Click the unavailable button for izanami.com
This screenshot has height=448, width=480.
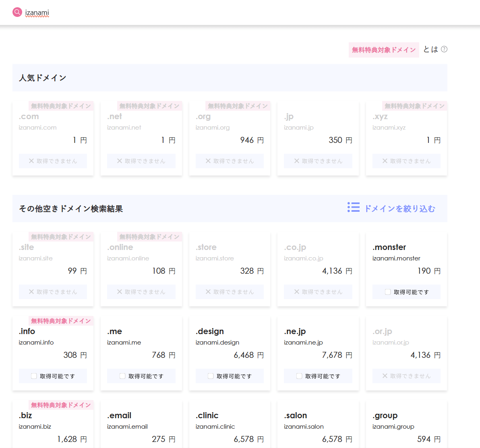53,161
